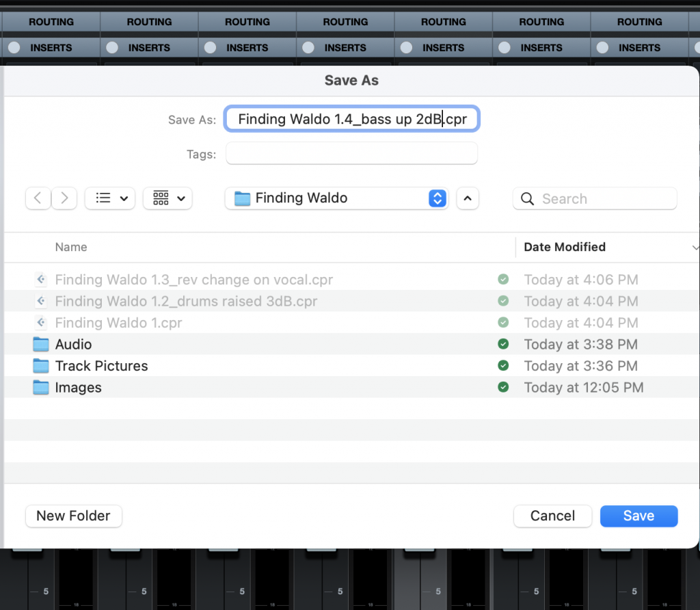Open the fourth channel INSERTS section

(x=345, y=48)
